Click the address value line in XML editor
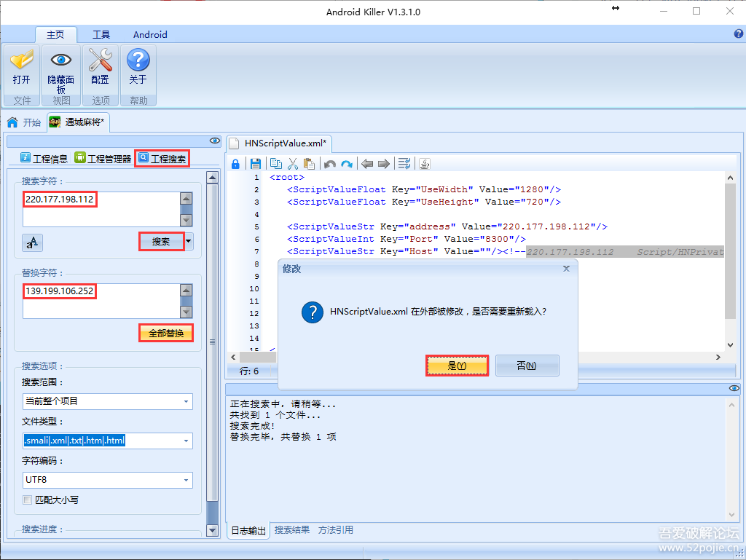746x560 pixels. [447, 226]
